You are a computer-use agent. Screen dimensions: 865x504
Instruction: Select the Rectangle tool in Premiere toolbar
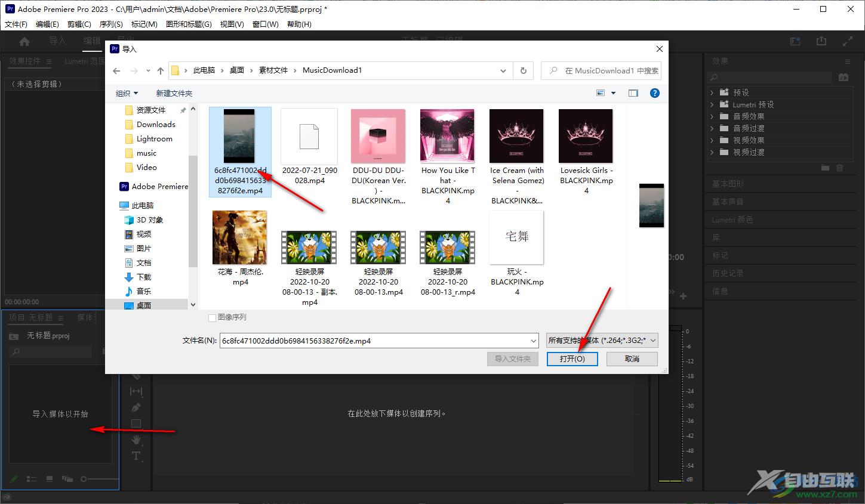click(x=136, y=423)
